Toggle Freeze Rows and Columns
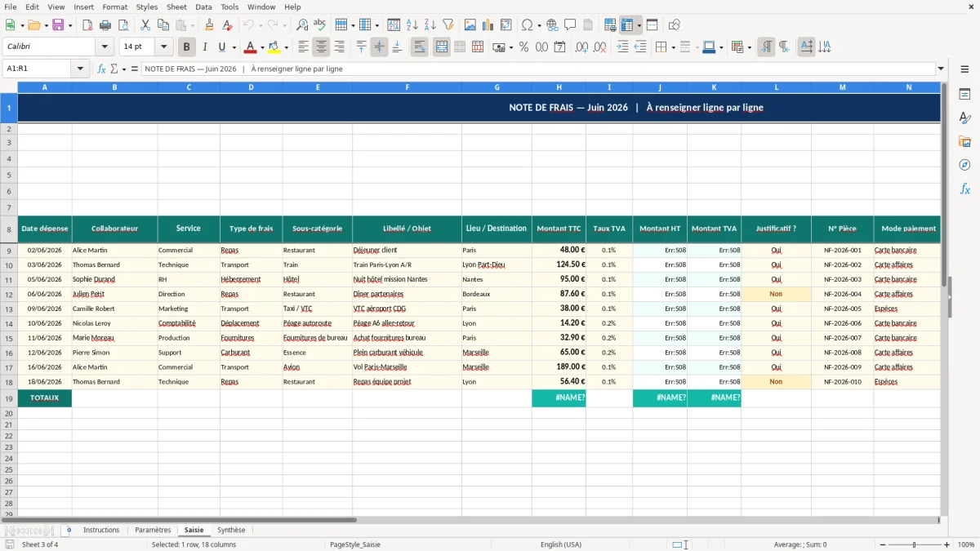Image resolution: width=980 pixels, height=551 pixels. [627, 25]
